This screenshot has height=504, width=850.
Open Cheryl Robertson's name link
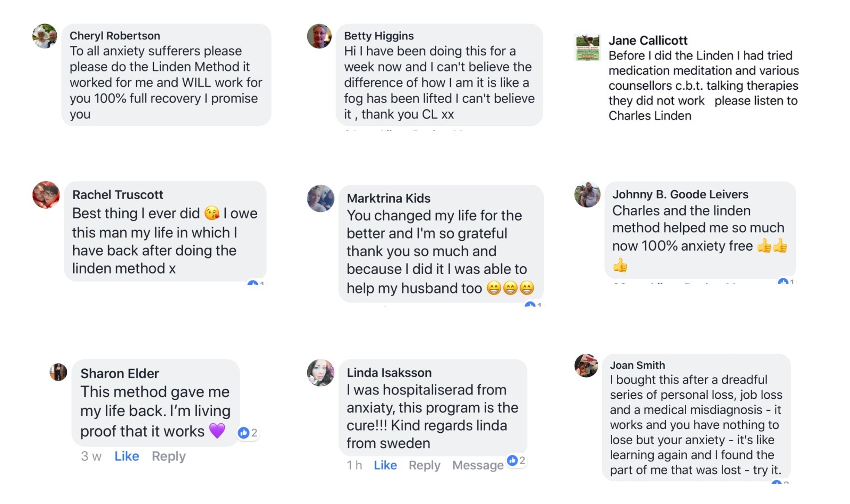point(115,36)
